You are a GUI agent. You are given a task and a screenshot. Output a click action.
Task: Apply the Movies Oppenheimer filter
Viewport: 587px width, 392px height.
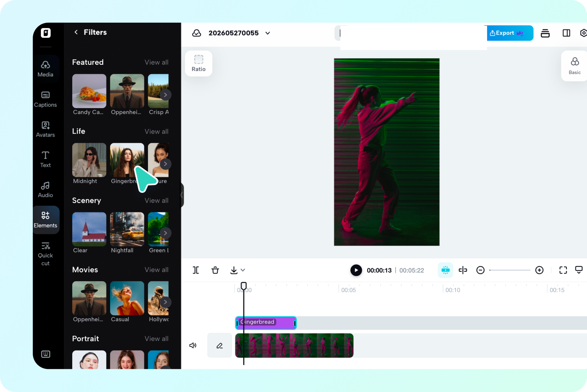coord(89,298)
